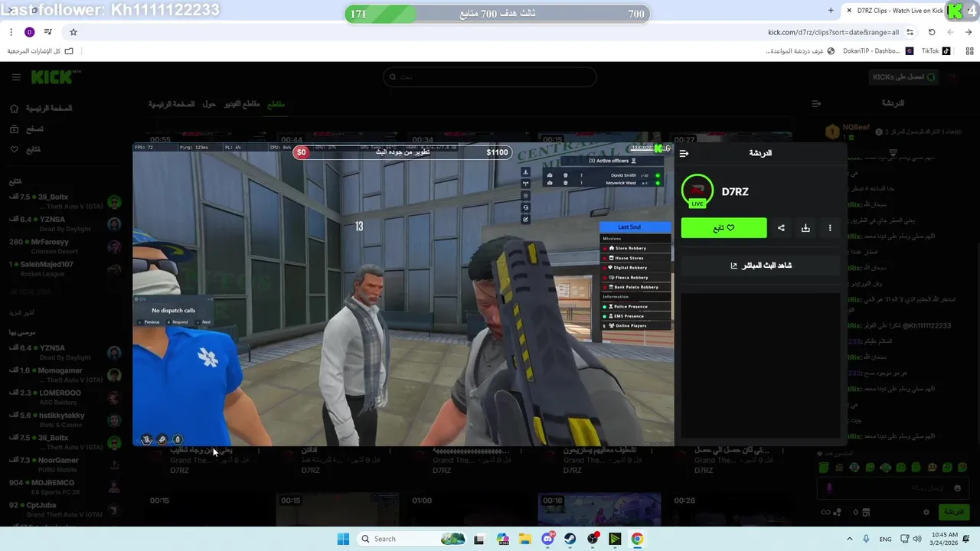Viewport: 980px width, 551px height.
Task: Bookmark this page with the star icon
Action: pyautogui.click(x=73, y=32)
